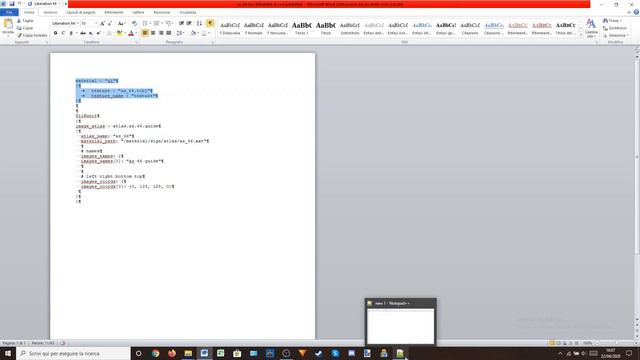Click the increase indent icon

tap(189, 24)
